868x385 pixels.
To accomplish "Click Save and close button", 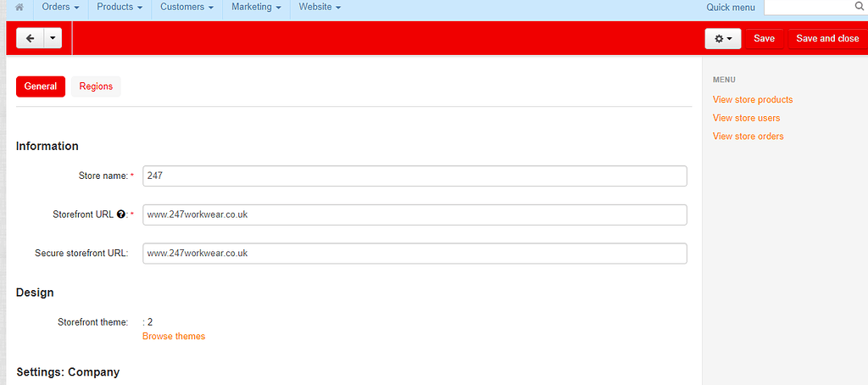I will (x=826, y=39).
